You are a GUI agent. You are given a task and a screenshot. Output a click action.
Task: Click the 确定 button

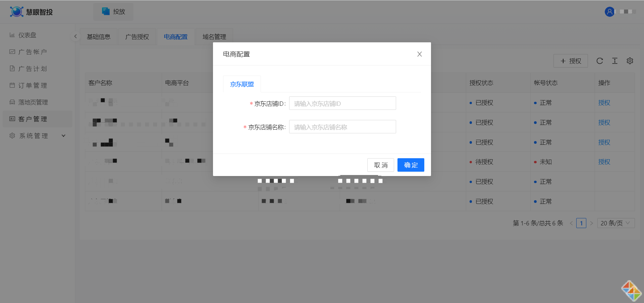[x=411, y=165]
